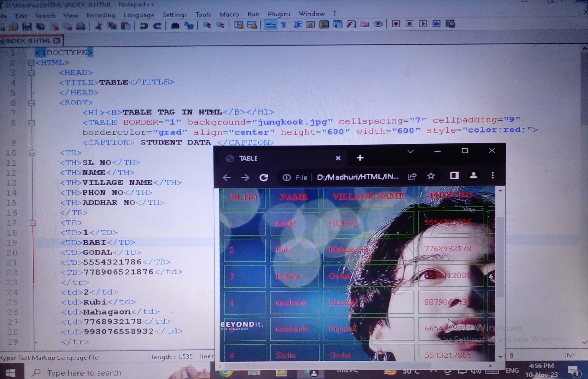Viewport: 588px width, 379px height.
Task: Toggle the monitoring eye icon
Action: coord(378,24)
